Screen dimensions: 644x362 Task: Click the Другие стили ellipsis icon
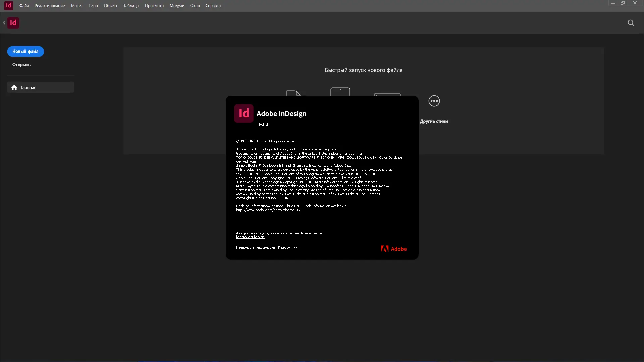[x=434, y=101]
